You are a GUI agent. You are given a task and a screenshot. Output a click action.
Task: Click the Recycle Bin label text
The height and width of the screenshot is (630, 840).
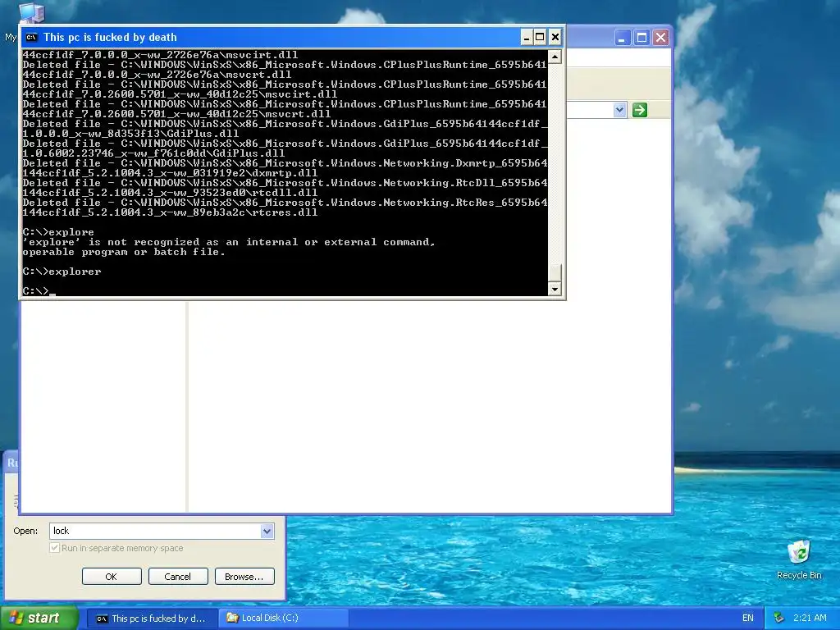click(x=799, y=575)
